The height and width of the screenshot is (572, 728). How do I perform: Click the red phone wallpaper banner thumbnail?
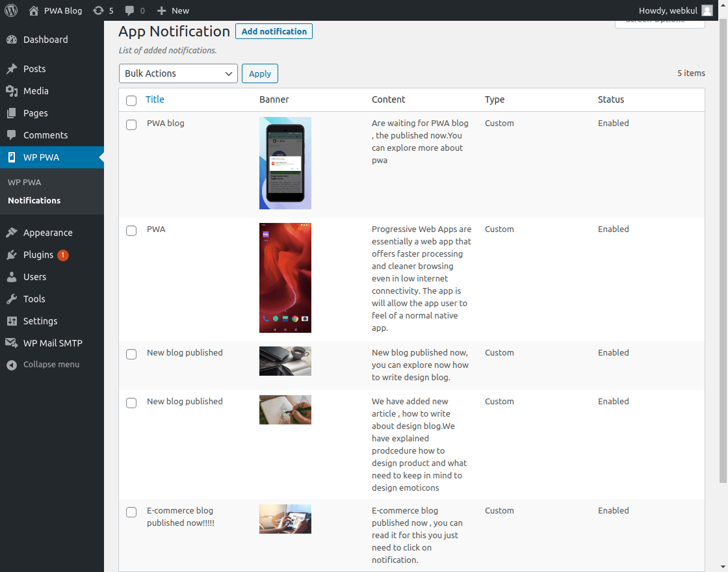pyautogui.click(x=285, y=278)
